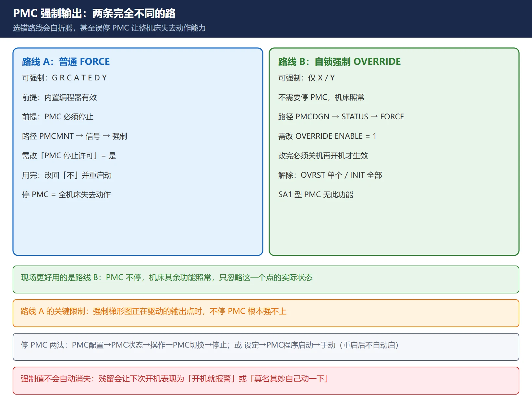Viewport: 532px width, 415px height.
Task: Click the heading '路线 A：普通 FORCE'
Action: pos(66,62)
